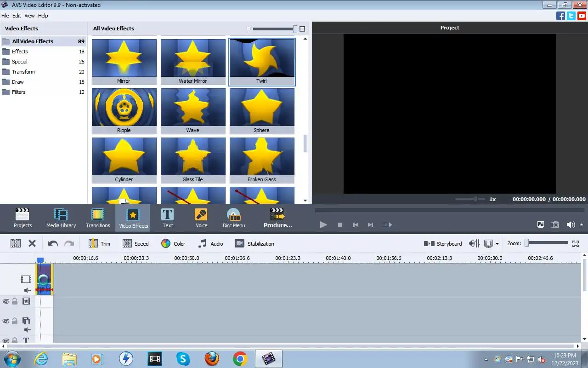Open the audio mixer icon
The image size is (588, 368).
pyautogui.click(x=474, y=244)
